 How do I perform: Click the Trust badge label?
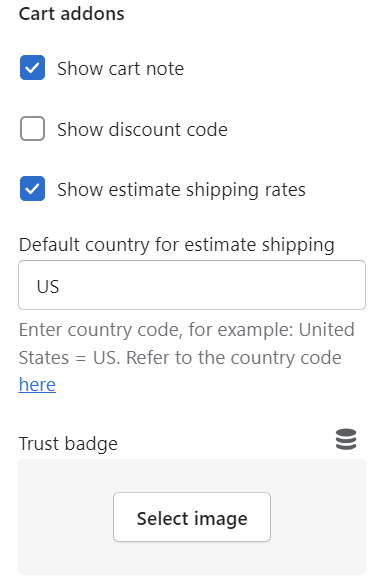coord(68,444)
